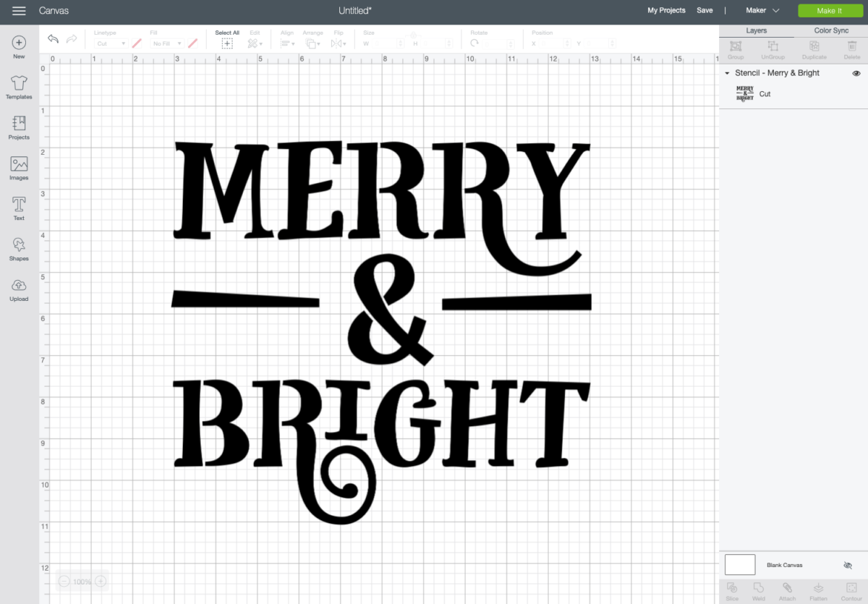Screen dimensions: 868x604
Task: Select the Cut layer thumbnail
Action: 745,93
